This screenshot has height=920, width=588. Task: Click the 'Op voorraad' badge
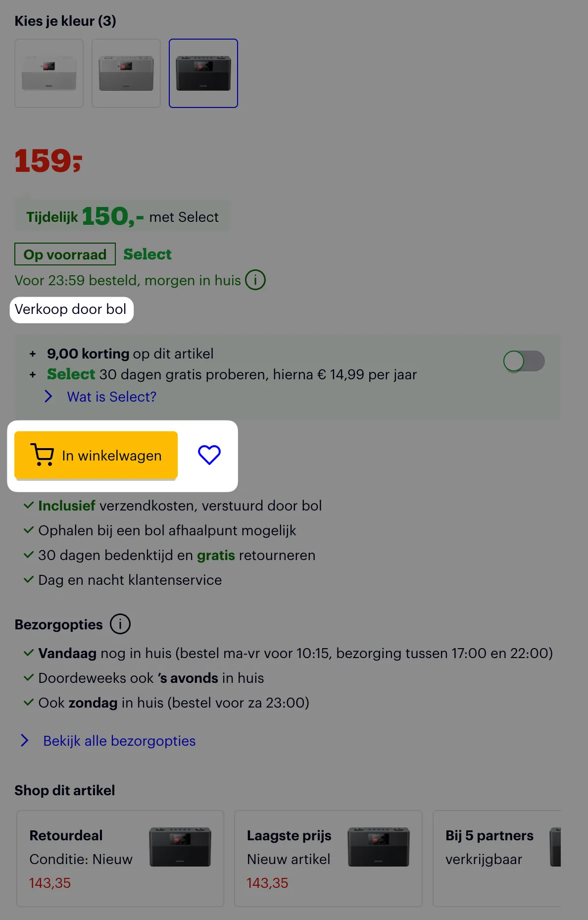(65, 254)
